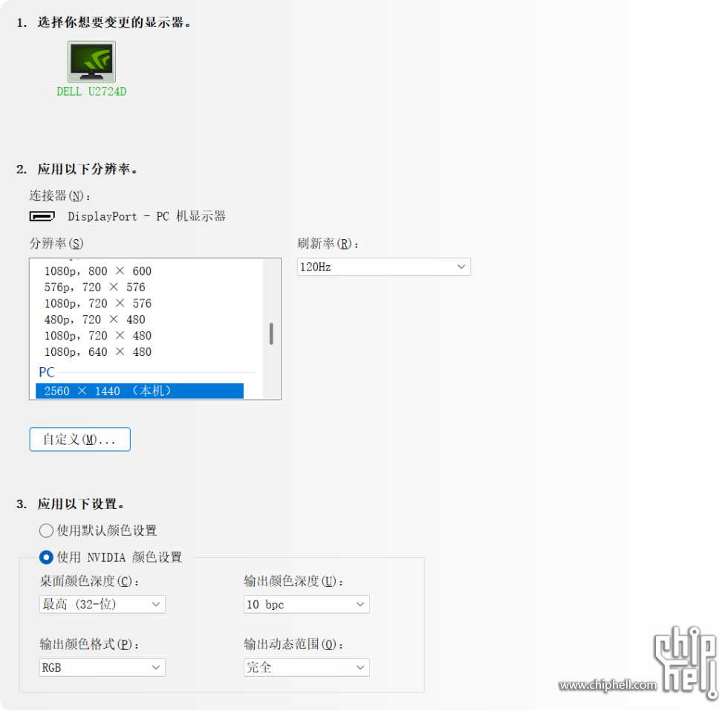
Task: Select resolution 1080p, 720 × 480
Action: coord(98,336)
